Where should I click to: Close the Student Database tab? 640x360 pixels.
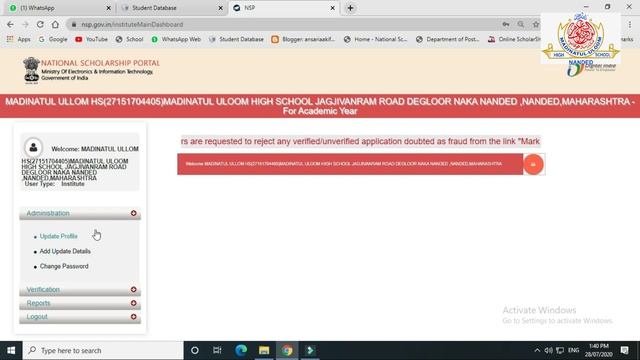click(220, 8)
